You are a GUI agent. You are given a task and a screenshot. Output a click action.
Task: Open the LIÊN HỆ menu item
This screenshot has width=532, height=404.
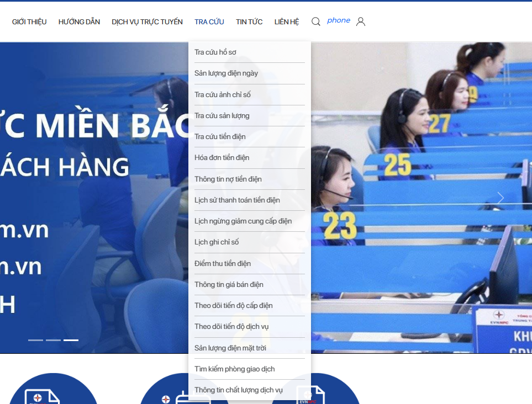coord(287,22)
